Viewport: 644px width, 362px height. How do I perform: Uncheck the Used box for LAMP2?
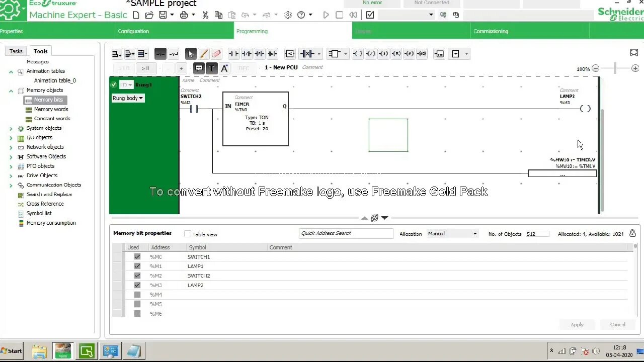tap(137, 285)
